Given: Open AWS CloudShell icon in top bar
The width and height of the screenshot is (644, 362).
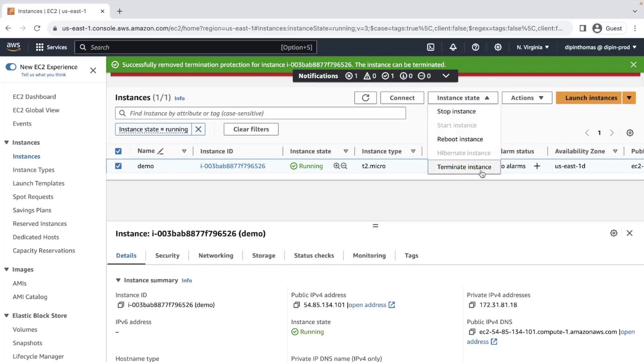Looking at the screenshot, I should pos(431,47).
